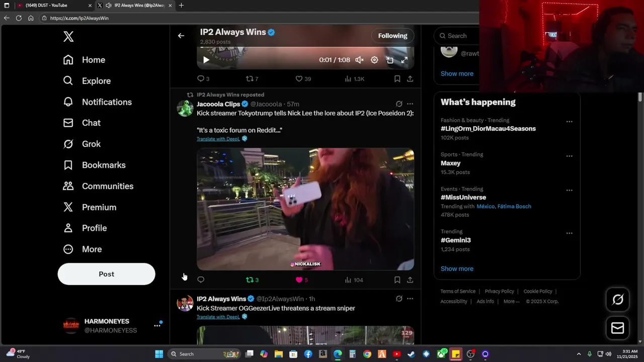The width and height of the screenshot is (644, 362).
Task: Open Grok from the sidebar
Action: [x=82, y=144]
